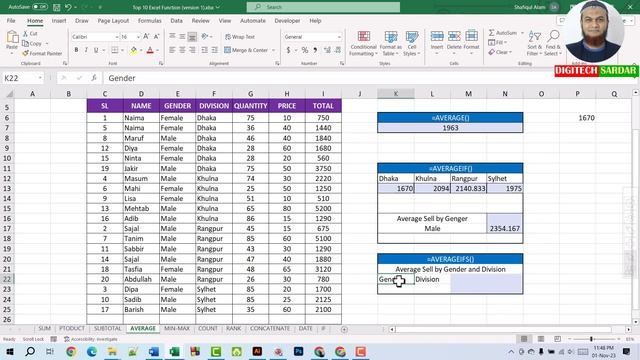Toggle the AutoSave switch
This screenshot has height=360, width=640.
point(40,7)
